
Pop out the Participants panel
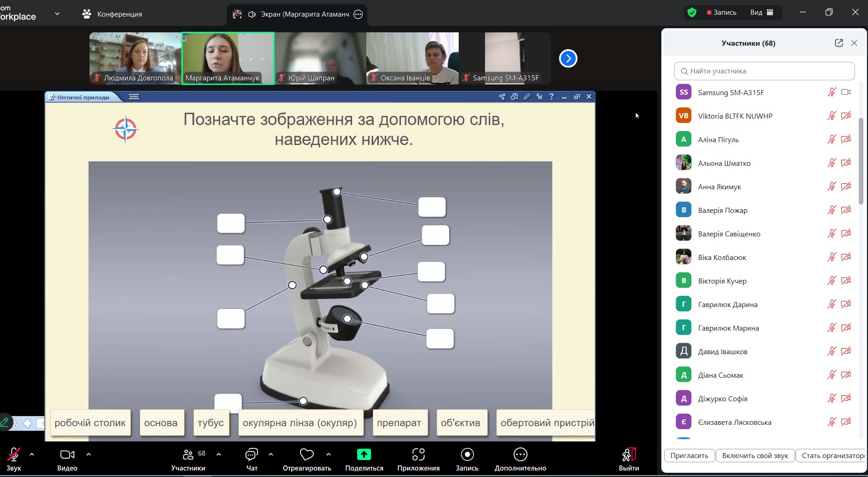pyautogui.click(x=838, y=43)
